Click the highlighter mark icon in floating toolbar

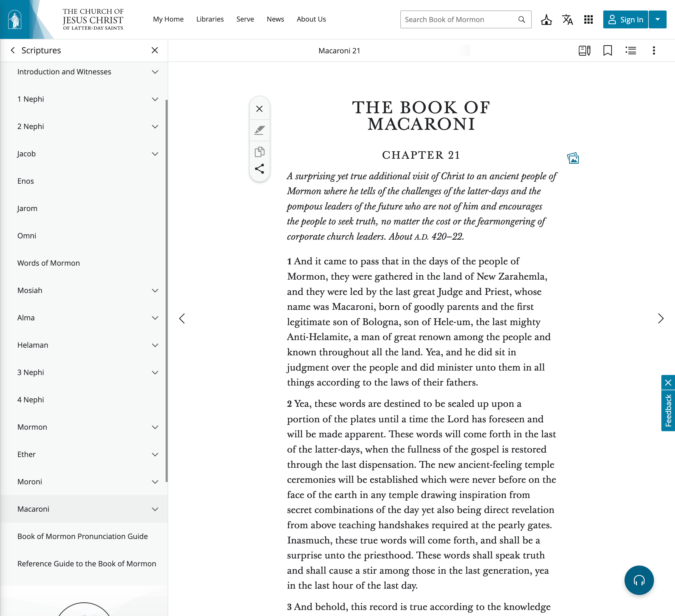point(259,130)
